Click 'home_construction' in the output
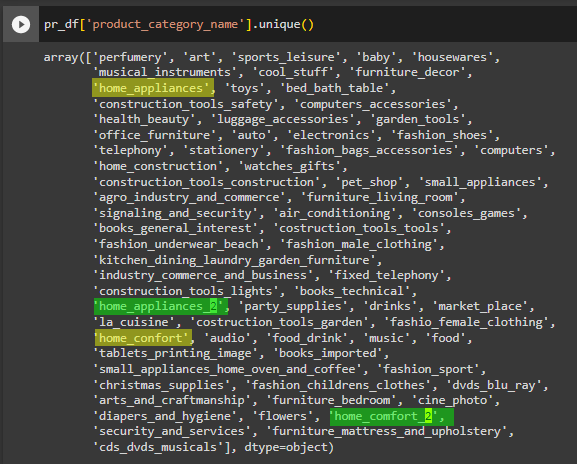577x464 pixels. (158, 166)
